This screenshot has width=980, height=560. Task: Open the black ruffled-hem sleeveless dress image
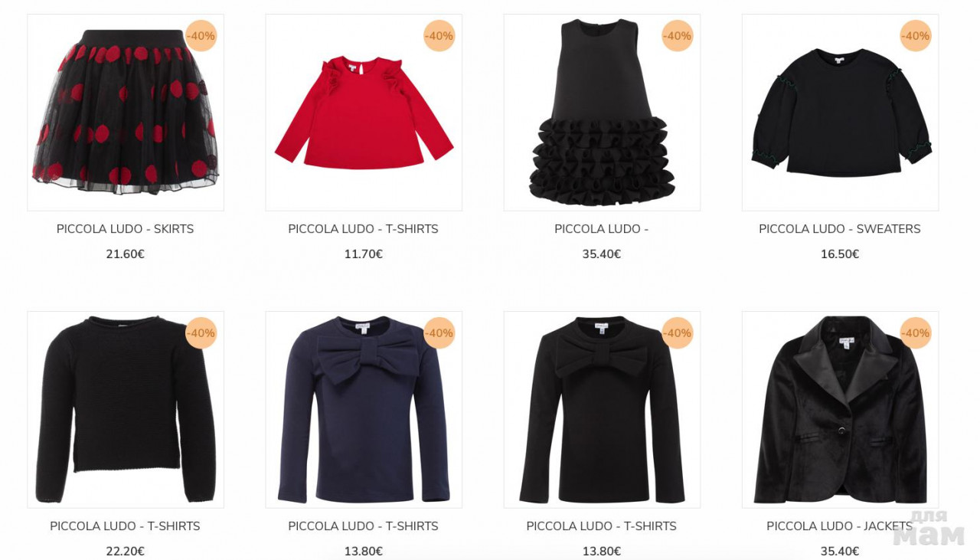tap(602, 113)
